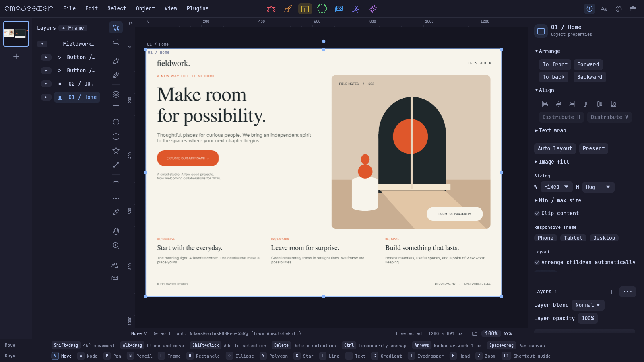Expand the Text wrap section
This screenshot has height=362, width=644.
[x=551, y=131]
